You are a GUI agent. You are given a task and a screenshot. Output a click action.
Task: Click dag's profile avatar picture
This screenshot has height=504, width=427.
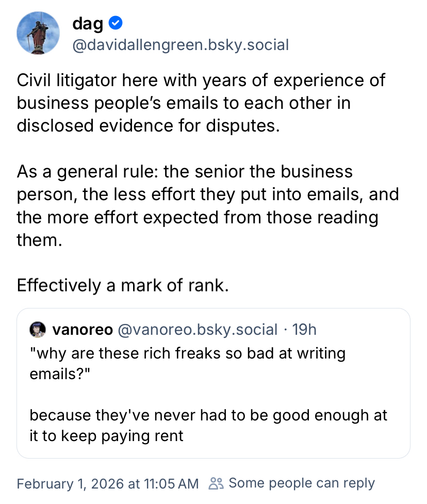[x=39, y=32]
